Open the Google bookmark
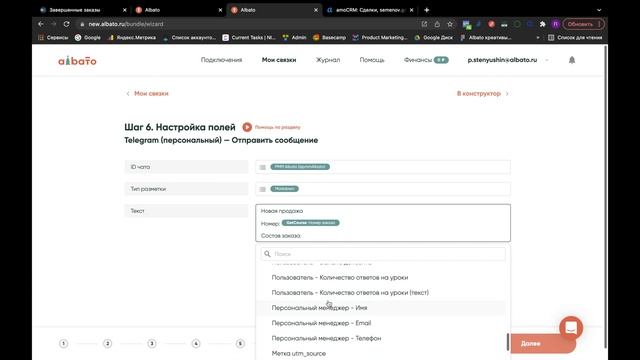Viewport: 640px width, 360px height. (88, 38)
